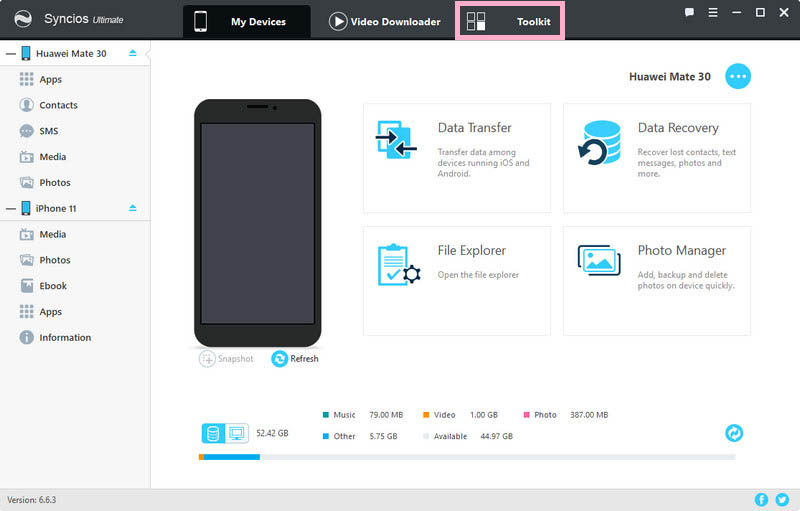Screen dimensions: 800x511
Task: Open the Photo Manager title
Action: (x=682, y=250)
